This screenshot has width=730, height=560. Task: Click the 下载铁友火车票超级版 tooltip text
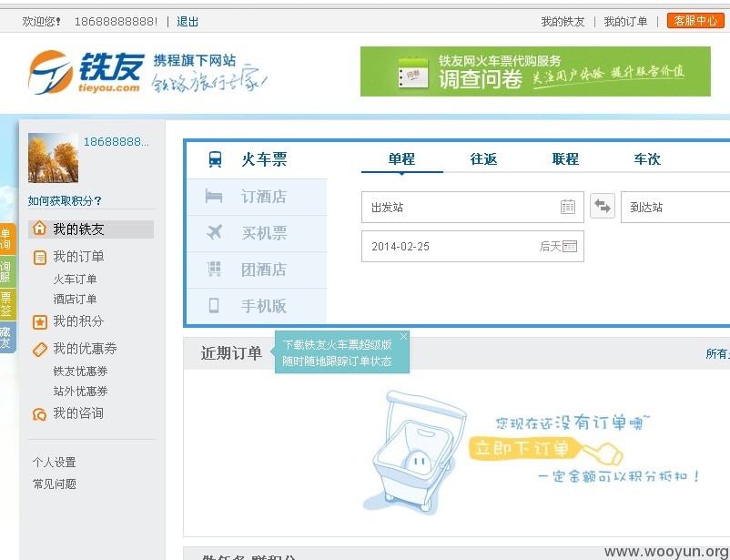(337, 345)
